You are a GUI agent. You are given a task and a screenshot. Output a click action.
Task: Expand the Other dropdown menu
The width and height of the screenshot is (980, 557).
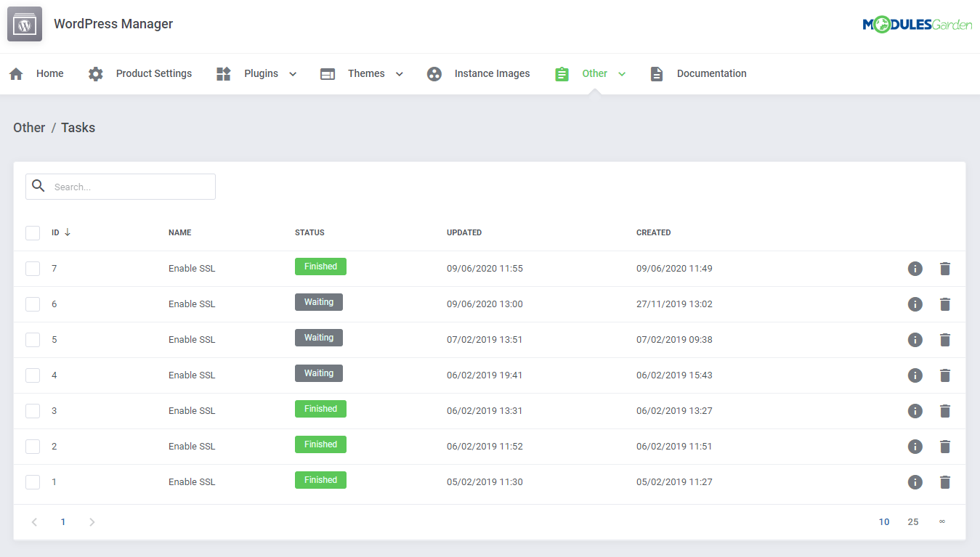coord(622,73)
